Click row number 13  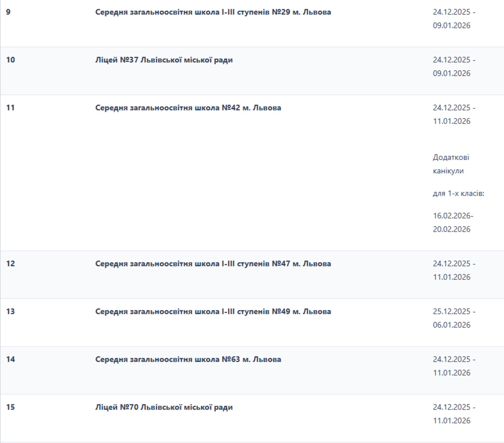(10, 311)
